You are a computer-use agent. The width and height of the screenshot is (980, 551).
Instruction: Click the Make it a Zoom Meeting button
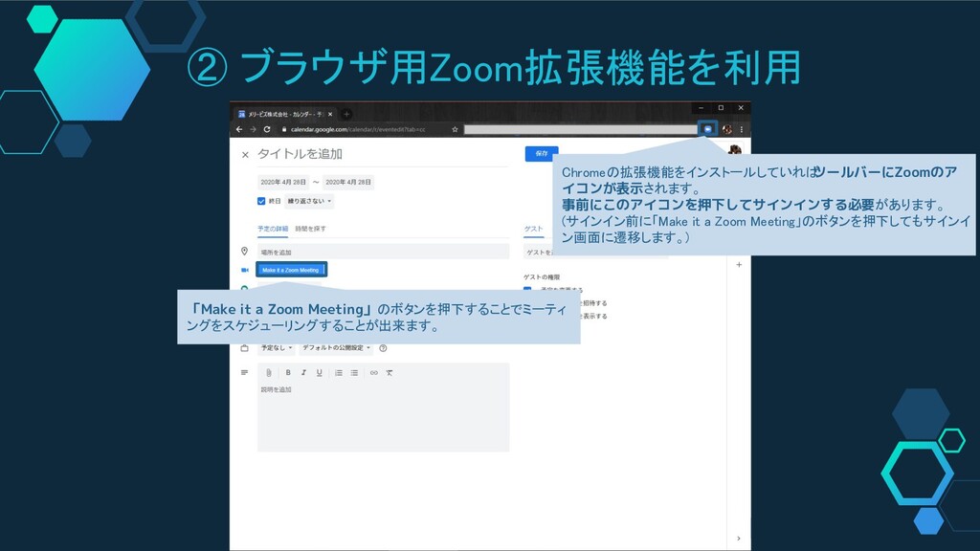291,270
